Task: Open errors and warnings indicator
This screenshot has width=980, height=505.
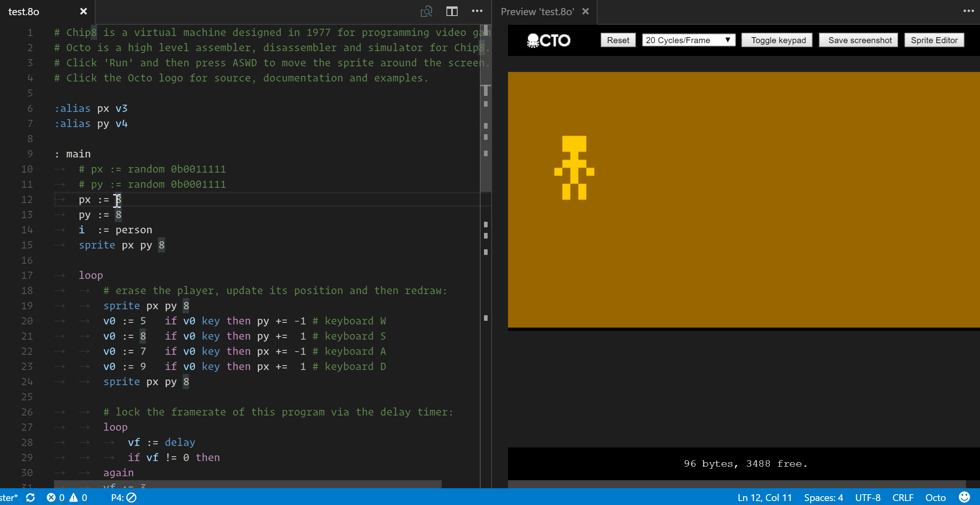Action: 67,497
